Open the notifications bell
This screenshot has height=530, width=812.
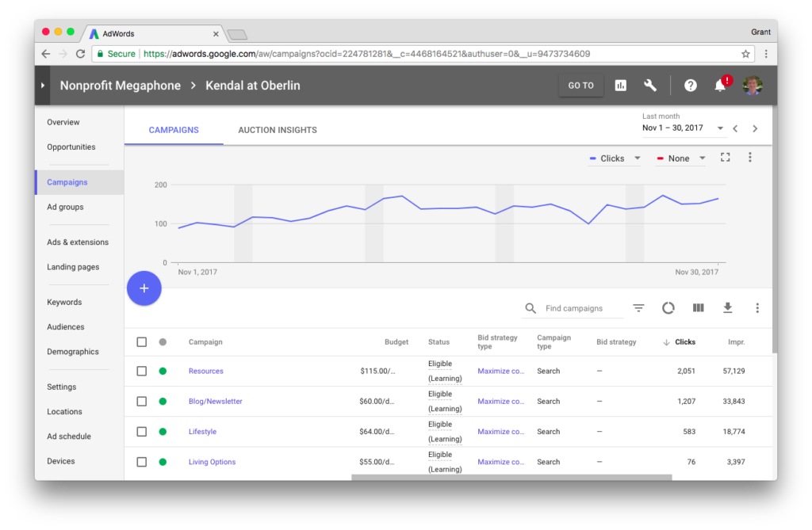pos(720,86)
